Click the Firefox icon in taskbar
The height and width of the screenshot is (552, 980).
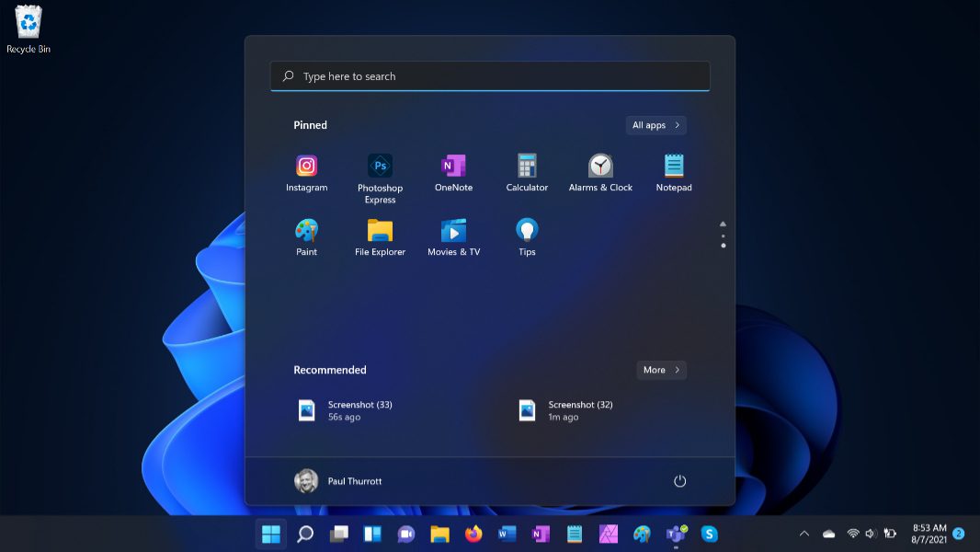tap(473, 534)
